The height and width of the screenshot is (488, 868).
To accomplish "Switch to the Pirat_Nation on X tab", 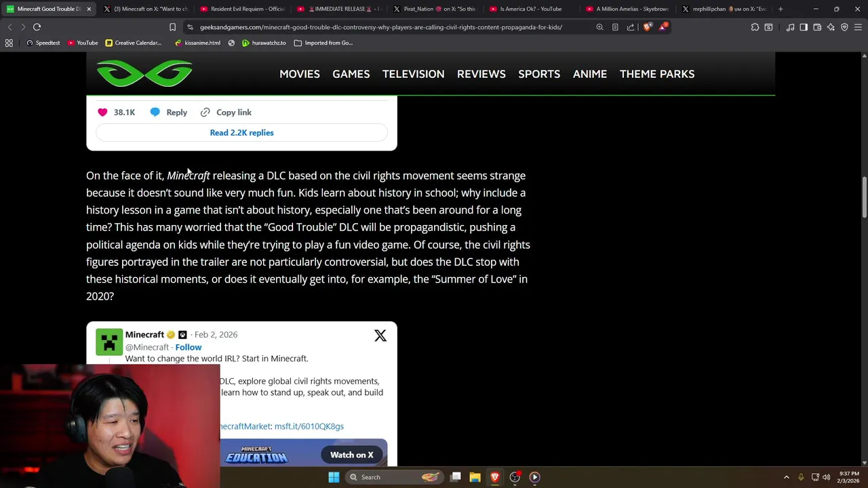I will tap(435, 9).
